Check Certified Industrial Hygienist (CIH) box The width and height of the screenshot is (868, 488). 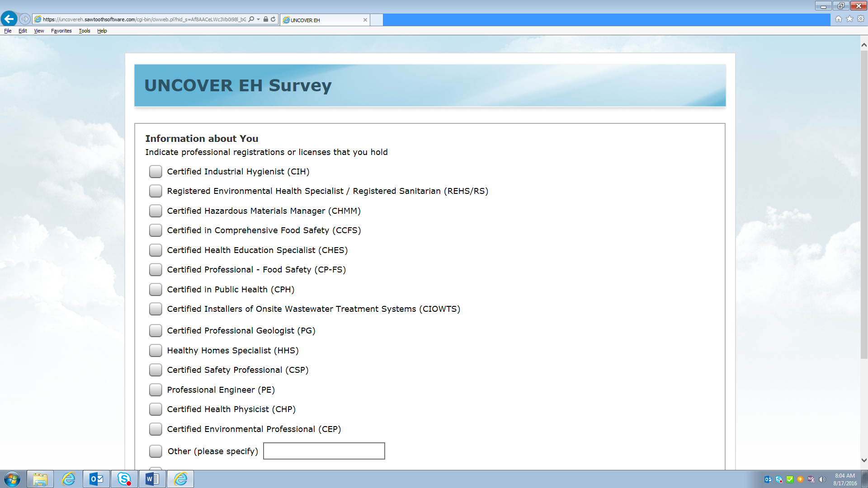[156, 172]
